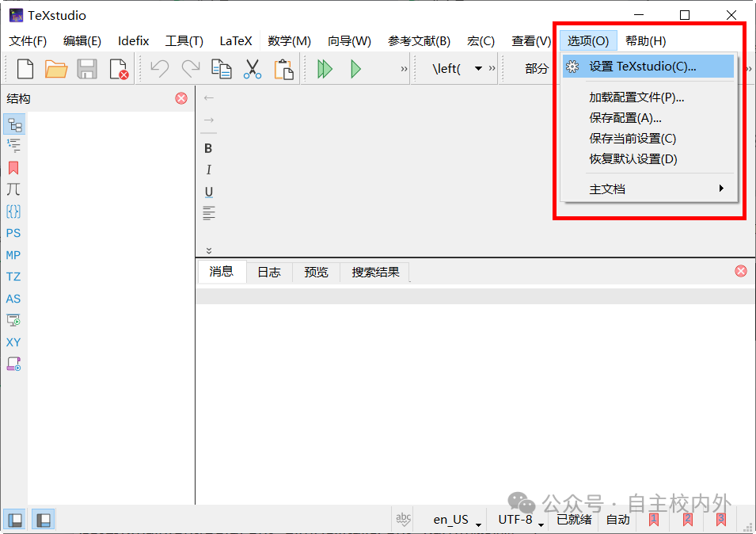The image size is (756, 534).
Task: Select 设置 TeXstudio(C)... menu entry
Action: [648, 66]
